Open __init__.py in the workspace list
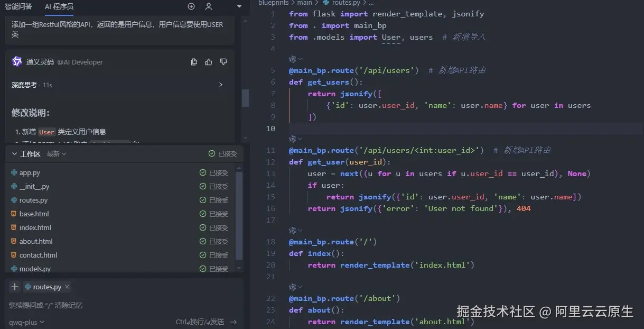644x329 pixels. pos(34,186)
